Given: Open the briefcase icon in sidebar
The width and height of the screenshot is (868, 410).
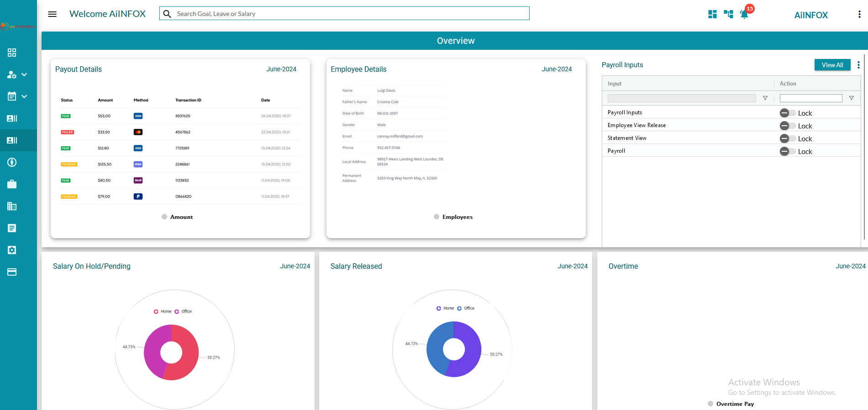Looking at the screenshot, I should coord(12,184).
